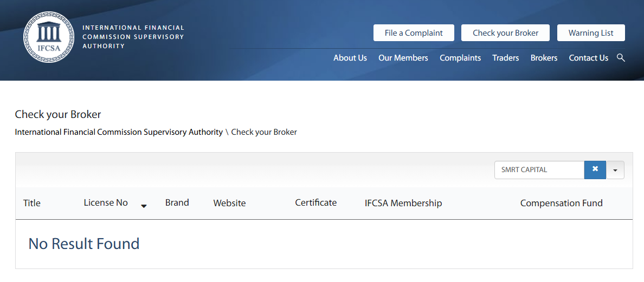The width and height of the screenshot is (644, 282).
Task: Click the header organization name text
Action: tap(133, 37)
